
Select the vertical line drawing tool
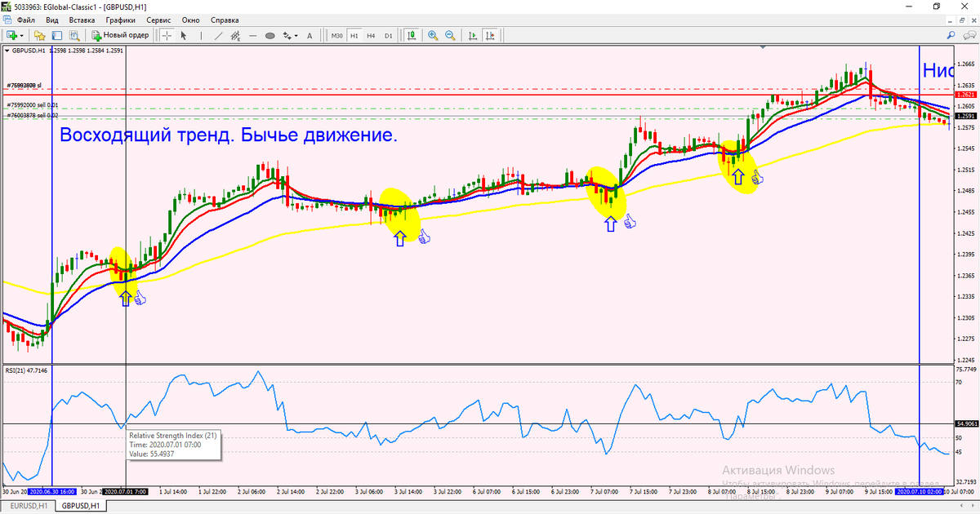click(x=201, y=35)
